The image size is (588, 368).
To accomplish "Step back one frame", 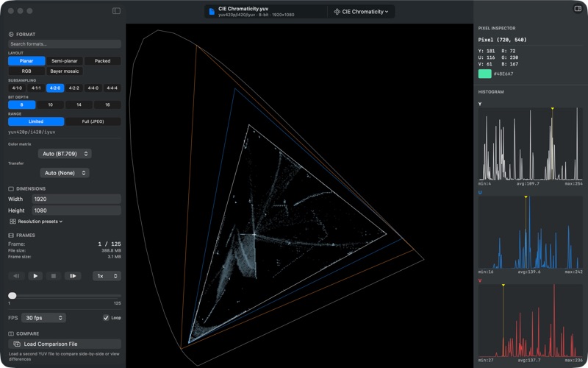I will pos(16,276).
